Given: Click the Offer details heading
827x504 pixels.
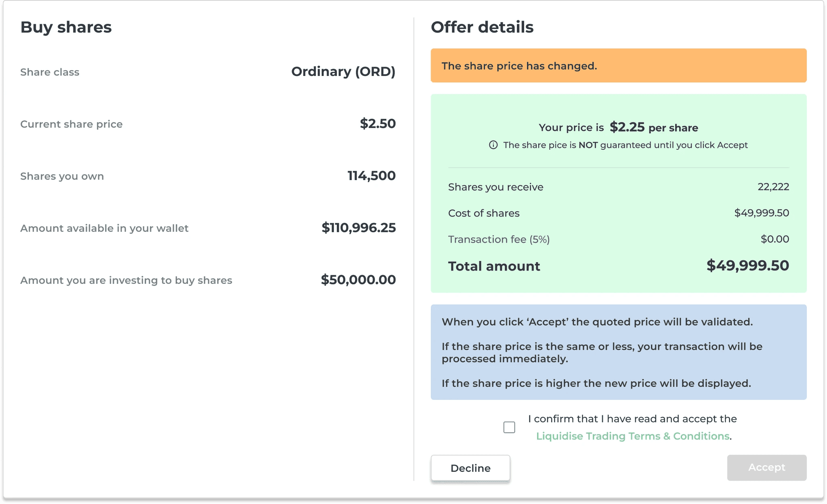Looking at the screenshot, I should pos(482,27).
